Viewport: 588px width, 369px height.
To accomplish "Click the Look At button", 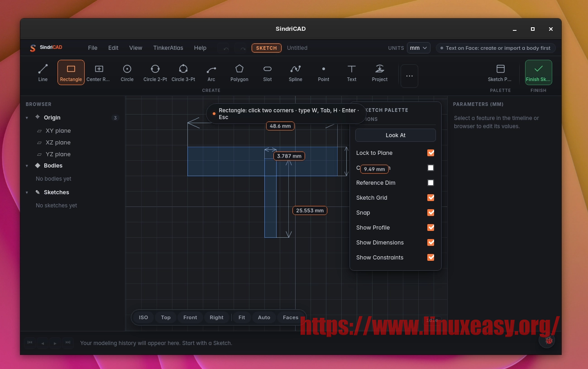I will (x=396, y=135).
